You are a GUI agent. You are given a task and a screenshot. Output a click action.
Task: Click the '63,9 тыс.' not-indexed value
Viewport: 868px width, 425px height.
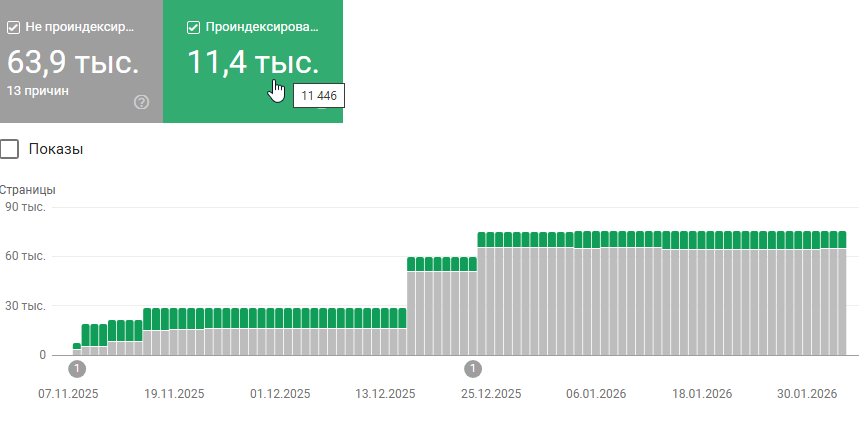pyautogui.click(x=73, y=62)
